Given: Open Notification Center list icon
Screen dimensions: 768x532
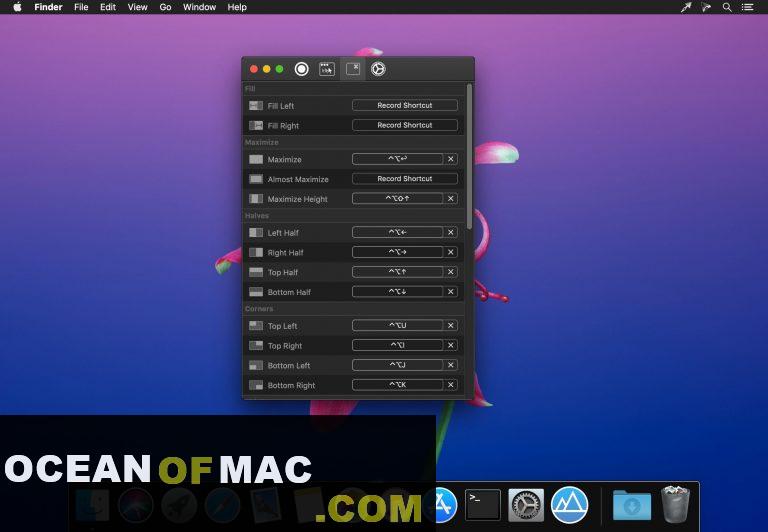Looking at the screenshot, I should (747, 7).
